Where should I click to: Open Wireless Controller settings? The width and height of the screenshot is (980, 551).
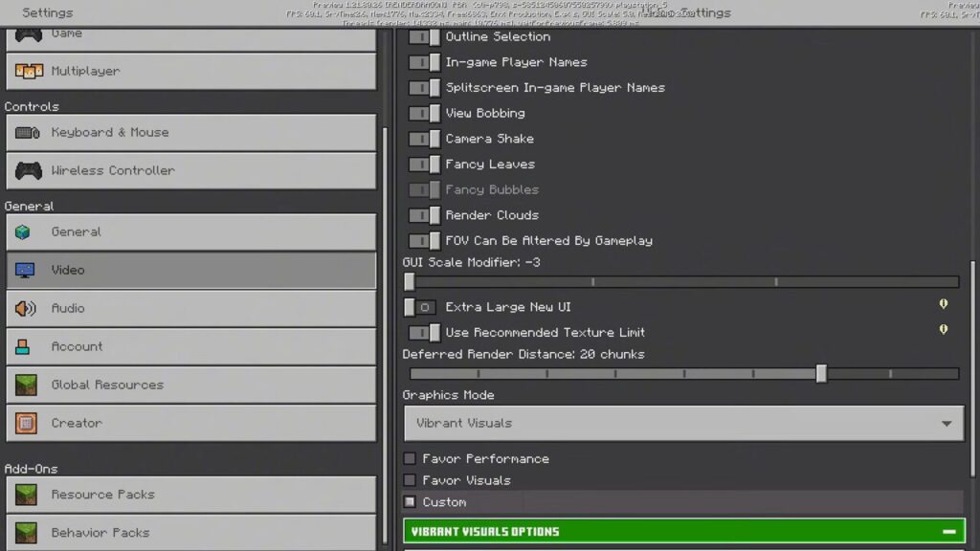tap(191, 170)
